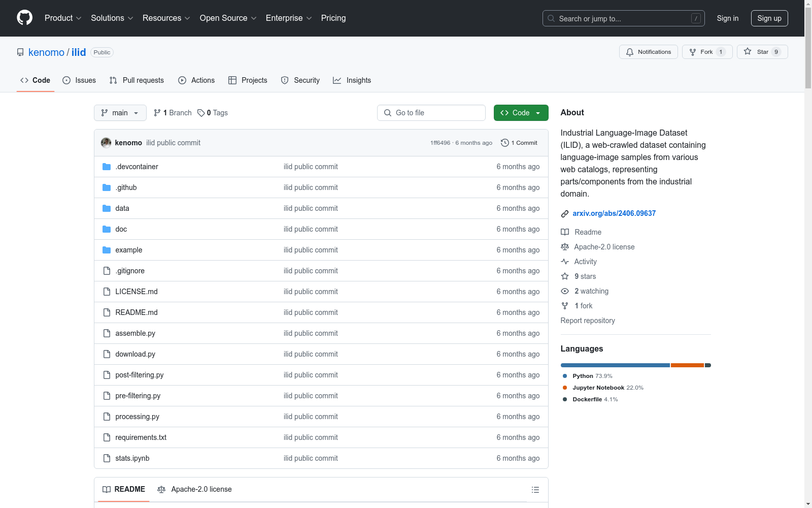The width and height of the screenshot is (812, 508).
Task: Select the Apache-2.0 license tab
Action: [x=194, y=489]
